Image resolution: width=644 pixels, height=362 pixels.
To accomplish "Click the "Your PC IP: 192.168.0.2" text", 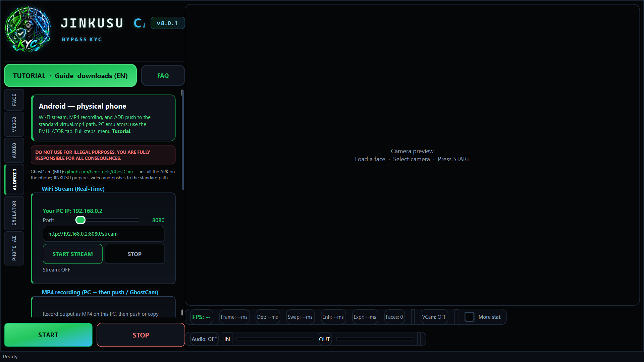I will tap(72, 211).
